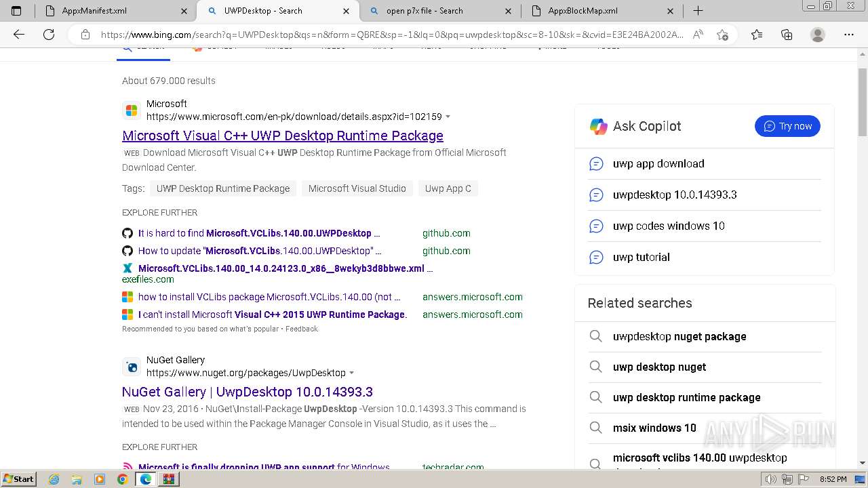The width and height of the screenshot is (868, 488).
Task: Select UWPDesktop - Search tab
Action: (278, 11)
